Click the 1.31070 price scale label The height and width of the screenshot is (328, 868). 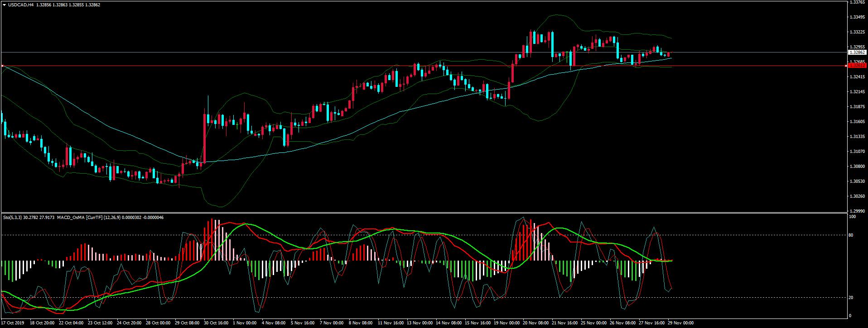858,151
